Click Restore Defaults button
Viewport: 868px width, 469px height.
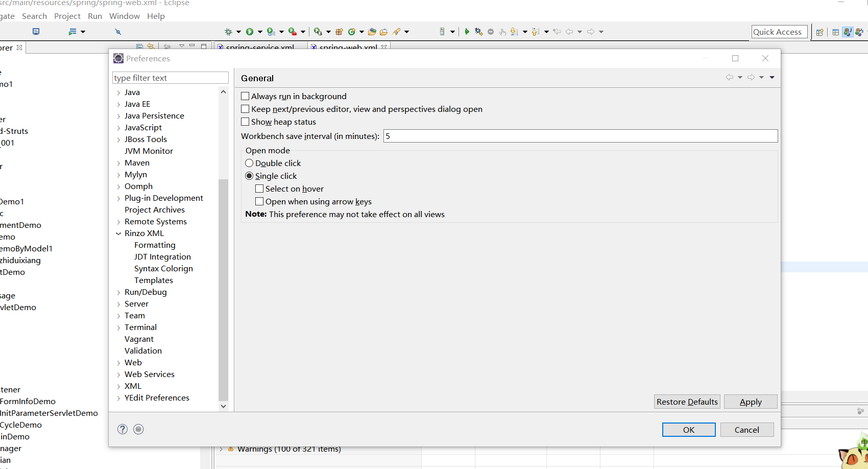[x=687, y=402]
